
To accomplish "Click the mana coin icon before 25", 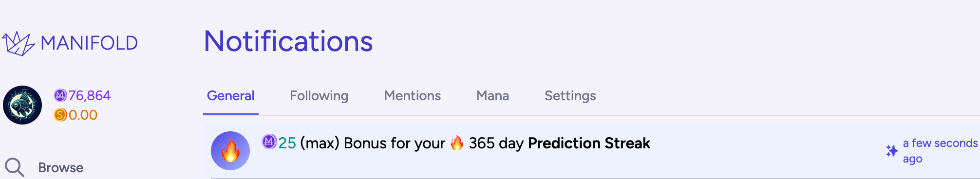I will 269,142.
